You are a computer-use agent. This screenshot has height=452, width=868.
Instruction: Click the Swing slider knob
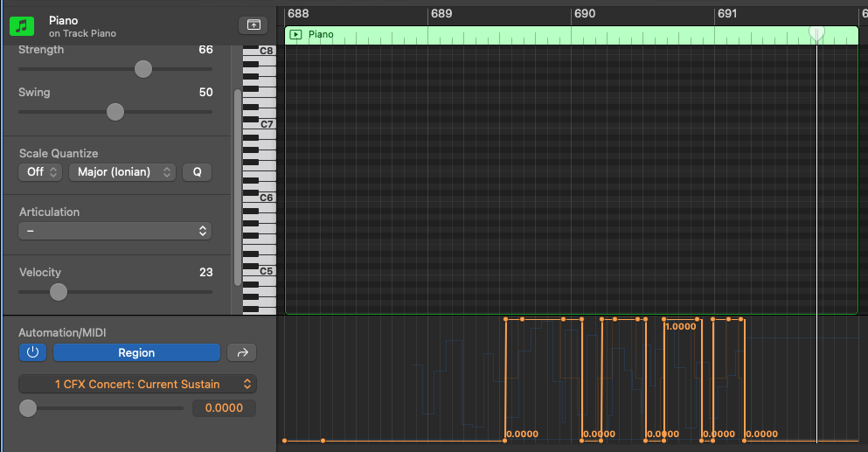tap(115, 112)
